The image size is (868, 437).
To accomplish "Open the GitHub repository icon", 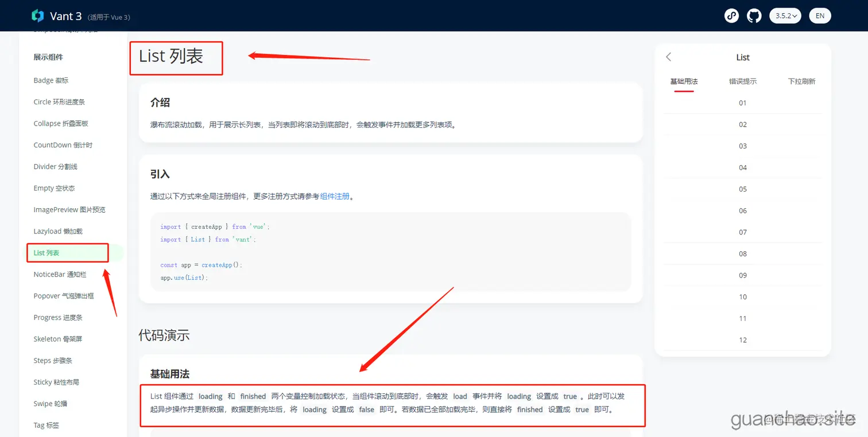I will click(754, 16).
